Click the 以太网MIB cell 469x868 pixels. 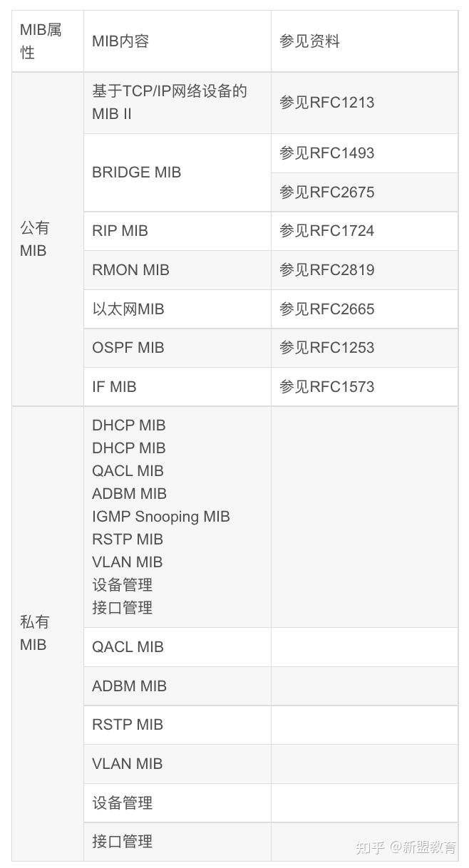[x=128, y=309]
